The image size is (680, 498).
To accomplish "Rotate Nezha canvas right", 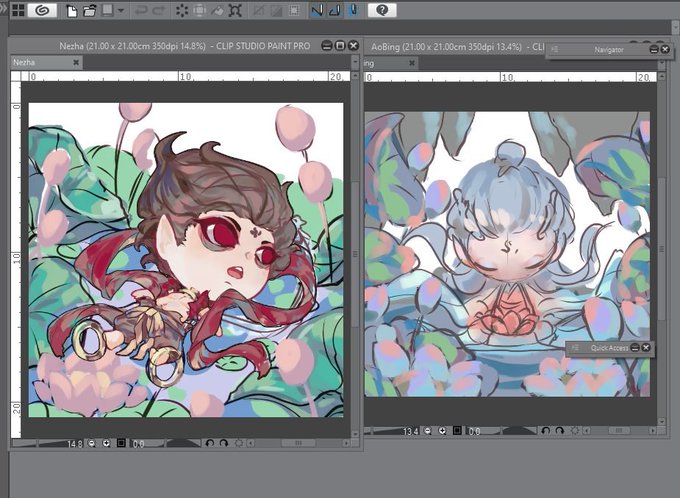I will tap(224, 443).
